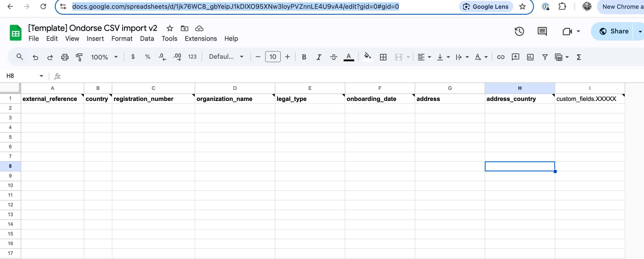Viewport: 644px width, 259px height.
Task: Click the functions sigma icon
Action: 578,57
